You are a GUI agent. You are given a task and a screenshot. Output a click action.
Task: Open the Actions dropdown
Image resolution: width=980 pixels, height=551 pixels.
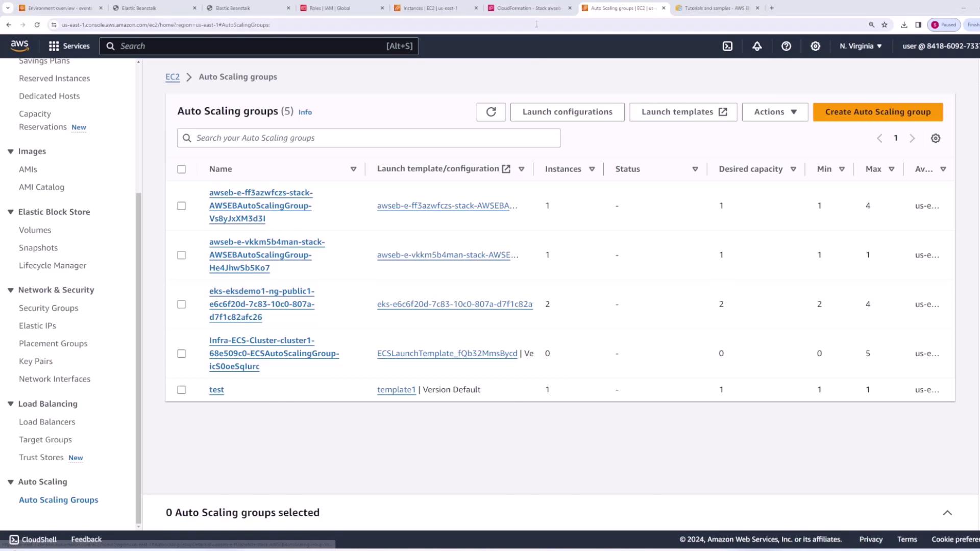774,112
